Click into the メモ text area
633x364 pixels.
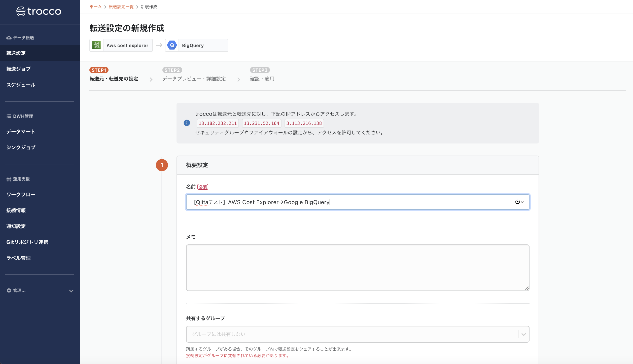(358, 268)
